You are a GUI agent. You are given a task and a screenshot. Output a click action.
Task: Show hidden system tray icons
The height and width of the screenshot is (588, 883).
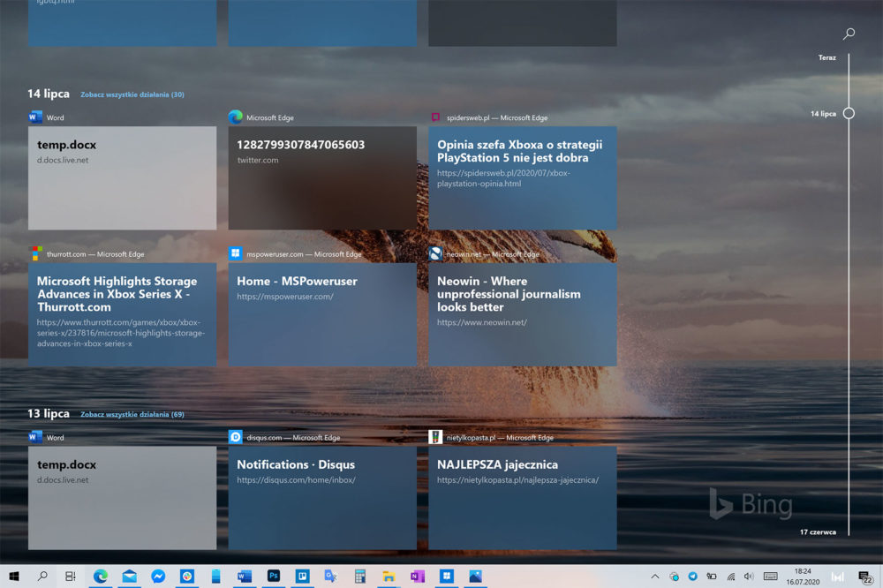[655, 577]
